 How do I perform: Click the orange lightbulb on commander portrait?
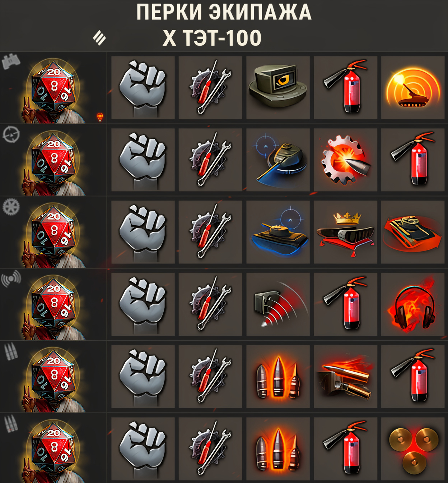(100, 117)
